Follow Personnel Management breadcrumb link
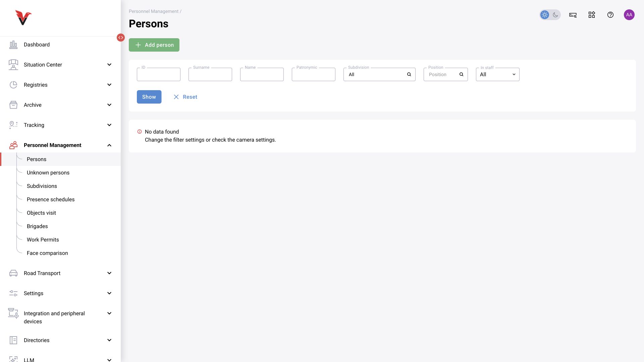 click(154, 11)
